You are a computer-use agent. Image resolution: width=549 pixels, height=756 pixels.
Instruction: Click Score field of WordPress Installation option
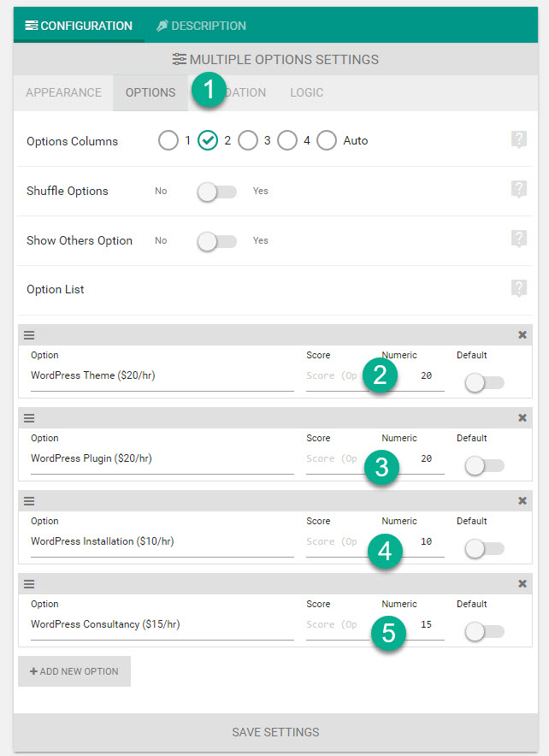[x=338, y=542]
